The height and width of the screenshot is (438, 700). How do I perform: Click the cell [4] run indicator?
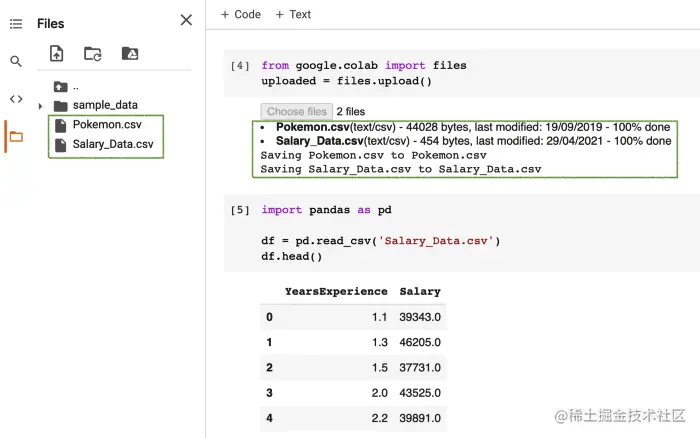coord(240,66)
